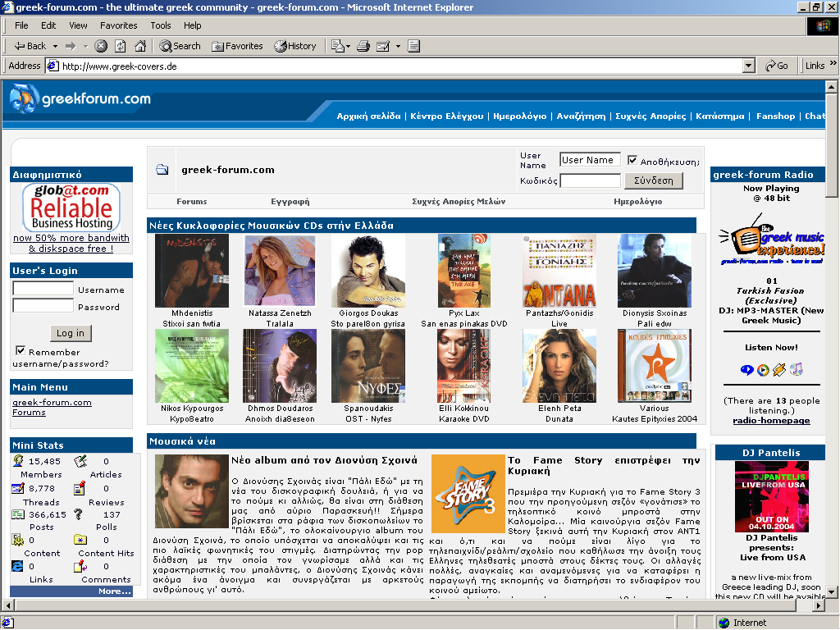This screenshot has width=840, height=630.
Task: Click the Discuss toolbar icon
Action: pyautogui.click(x=413, y=46)
